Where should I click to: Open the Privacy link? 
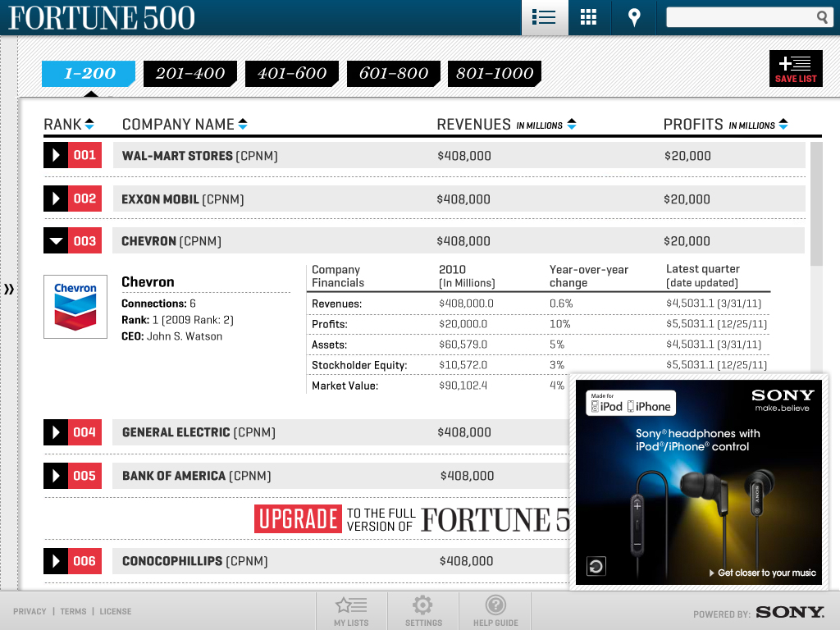(30, 611)
